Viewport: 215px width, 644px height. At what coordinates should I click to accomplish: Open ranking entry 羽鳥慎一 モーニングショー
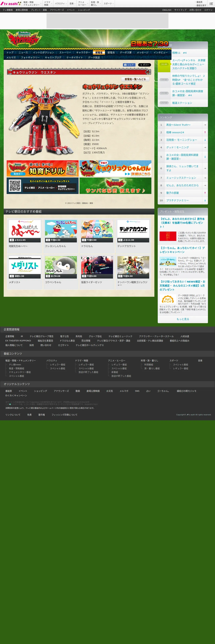[182, 140]
